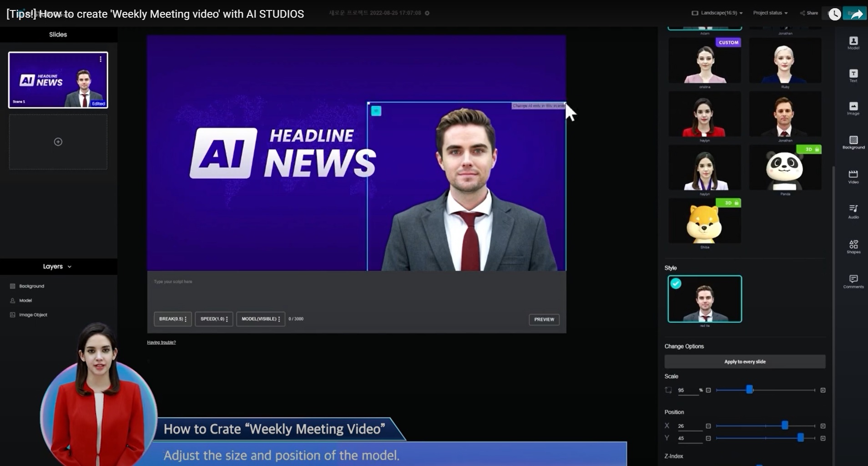Choose the Jonathan model in dark suit
868x466 pixels.
click(785, 114)
